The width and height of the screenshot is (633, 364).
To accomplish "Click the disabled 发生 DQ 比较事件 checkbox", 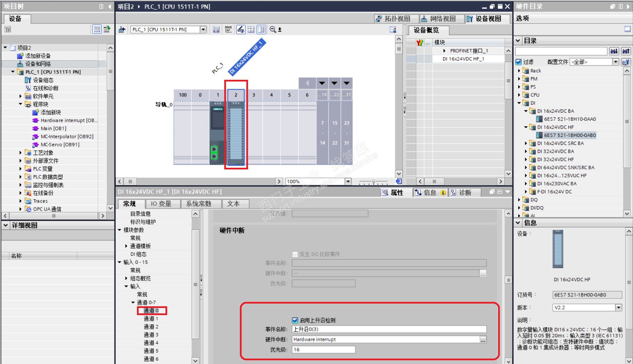I will tap(295, 254).
